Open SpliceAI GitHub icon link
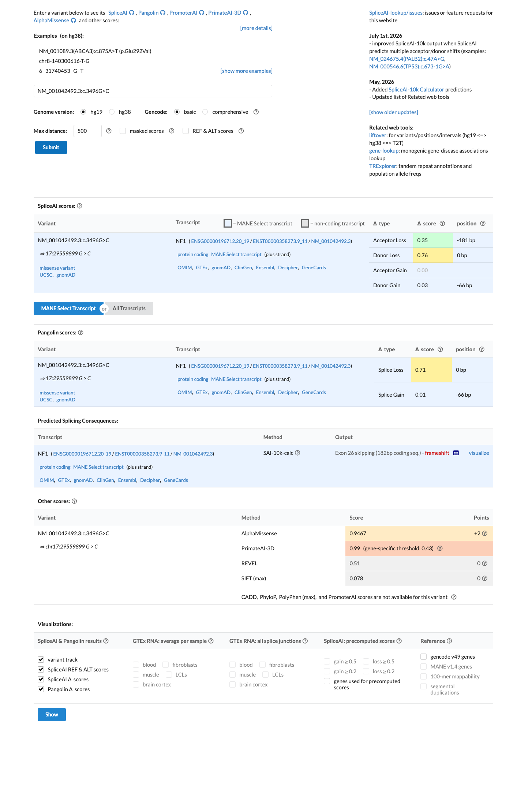 tap(132, 13)
